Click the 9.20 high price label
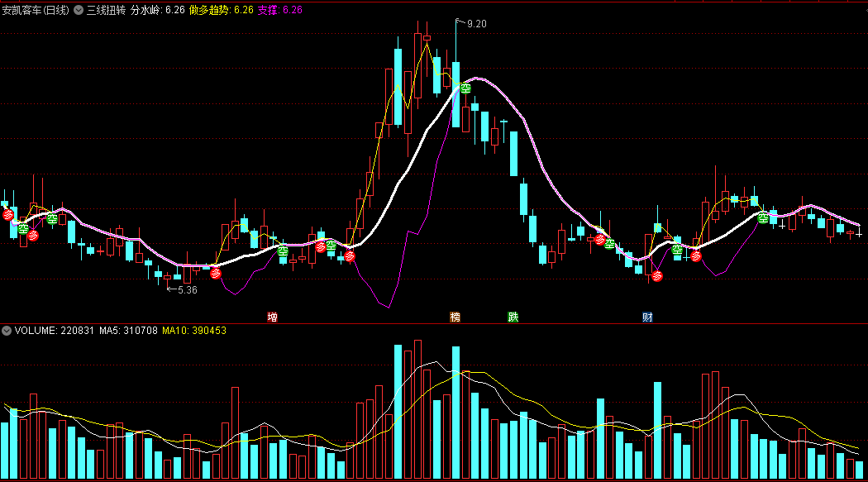 click(477, 24)
